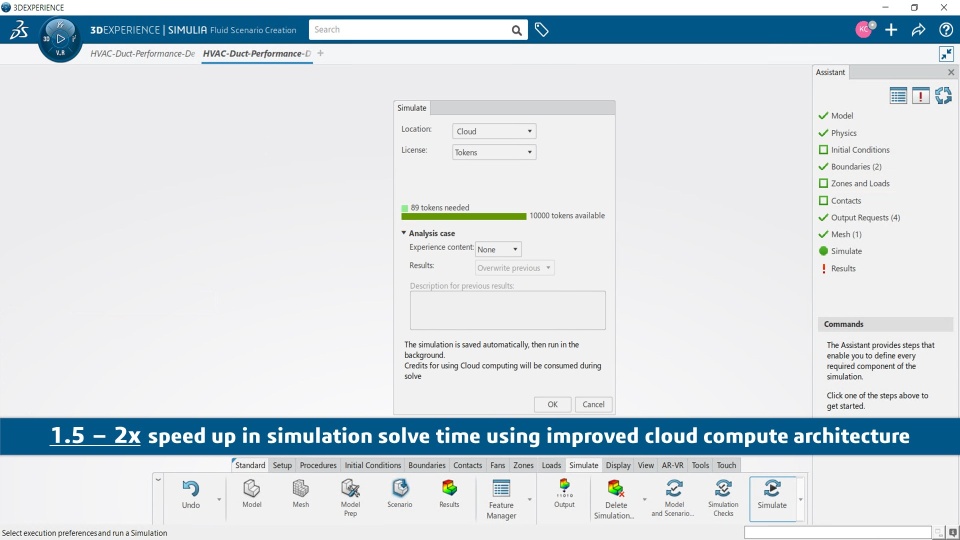Select Boundaries (2) step in Assistant

pyautogui.click(x=856, y=167)
